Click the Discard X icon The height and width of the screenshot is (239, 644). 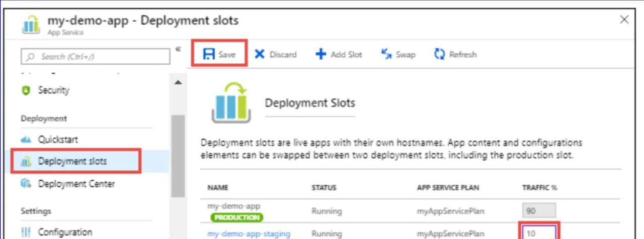[260, 55]
